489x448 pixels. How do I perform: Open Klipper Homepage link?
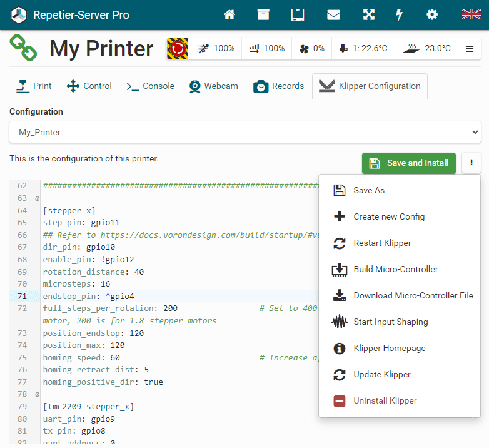click(x=399, y=348)
